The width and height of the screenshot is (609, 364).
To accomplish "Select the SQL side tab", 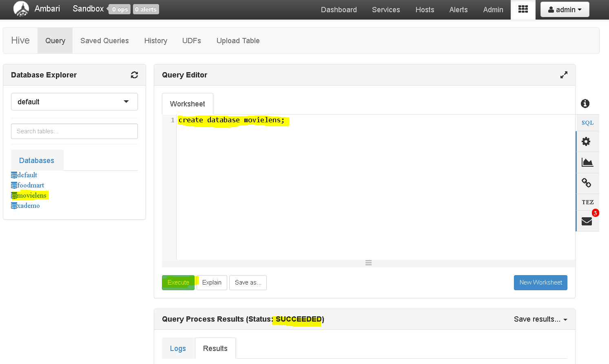I will 587,123.
